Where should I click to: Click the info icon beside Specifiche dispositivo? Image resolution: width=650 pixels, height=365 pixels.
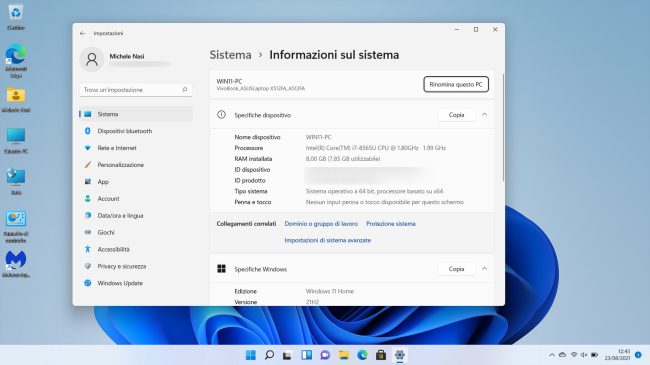[221, 114]
